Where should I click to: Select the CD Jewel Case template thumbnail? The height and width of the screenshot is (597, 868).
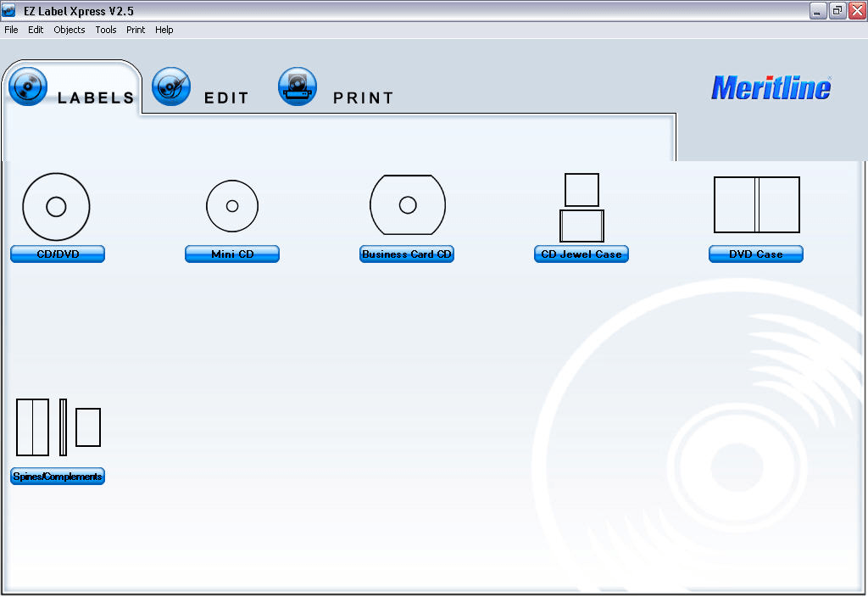click(x=581, y=206)
